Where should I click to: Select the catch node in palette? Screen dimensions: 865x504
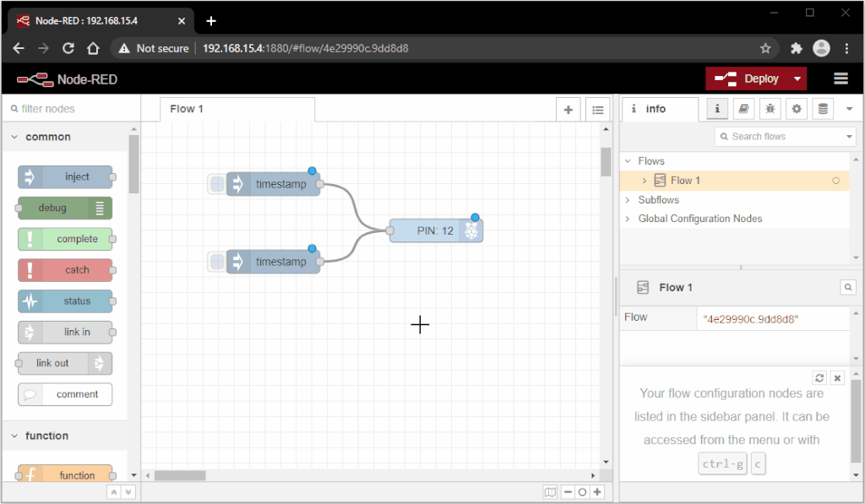[x=65, y=270]
